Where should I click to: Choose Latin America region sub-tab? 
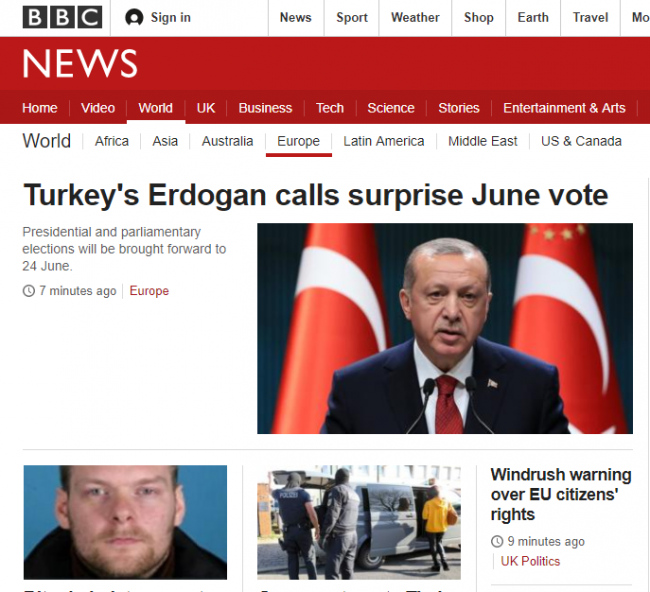383,141
